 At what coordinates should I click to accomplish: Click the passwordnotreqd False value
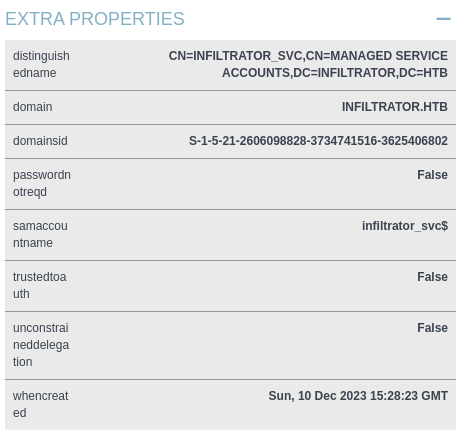[432, 175]
